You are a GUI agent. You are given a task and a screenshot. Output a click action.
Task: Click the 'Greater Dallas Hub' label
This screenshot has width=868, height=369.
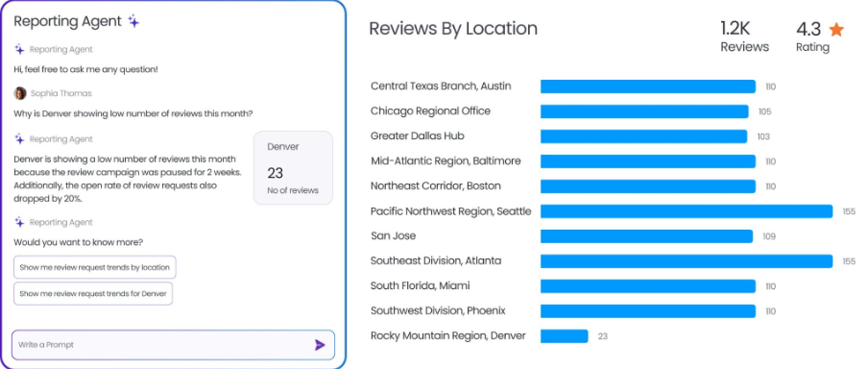[418, 135]
